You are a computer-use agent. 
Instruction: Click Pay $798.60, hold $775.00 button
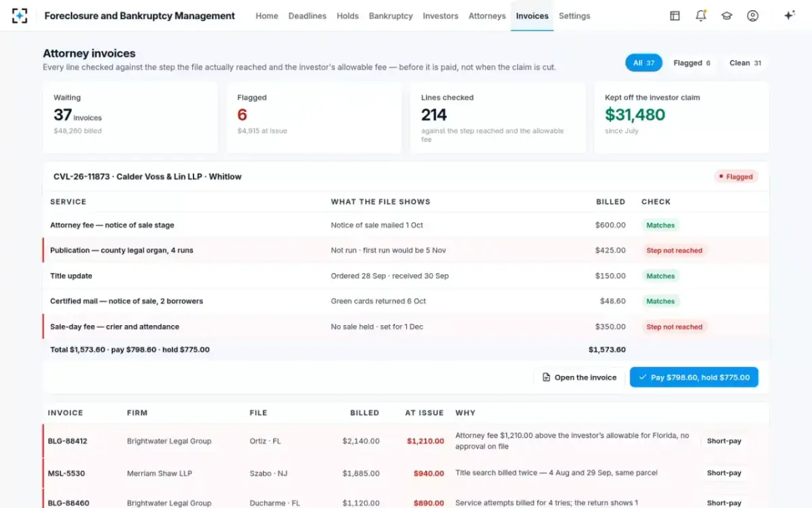click(694, 377)
